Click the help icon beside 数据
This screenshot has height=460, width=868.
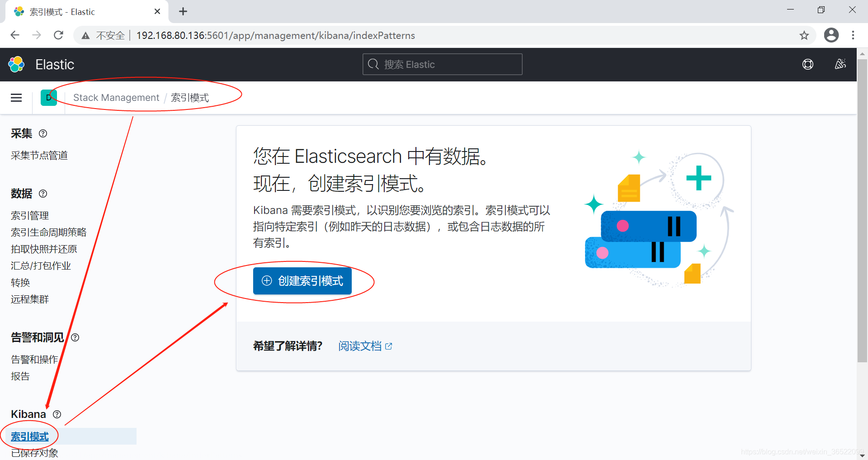[43, 194]
